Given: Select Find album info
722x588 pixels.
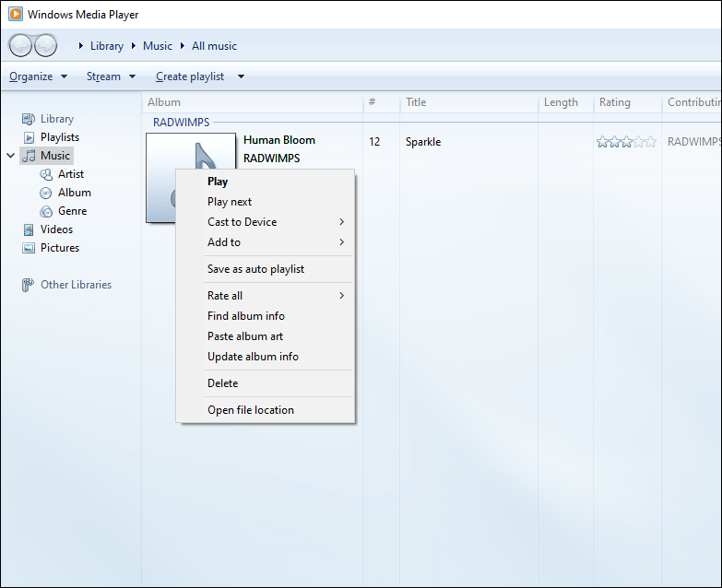Looking at the screenshot, I should tap(266, 315).
